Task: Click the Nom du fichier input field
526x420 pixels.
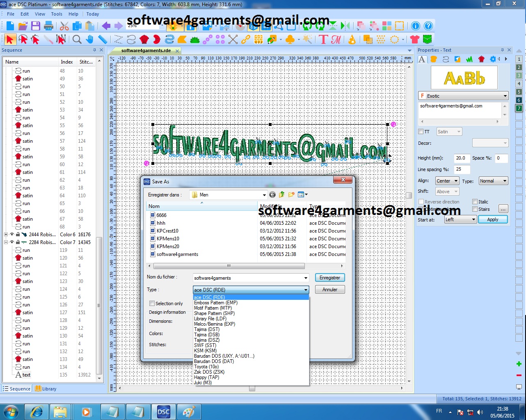Action: click(x=251, y=278)
